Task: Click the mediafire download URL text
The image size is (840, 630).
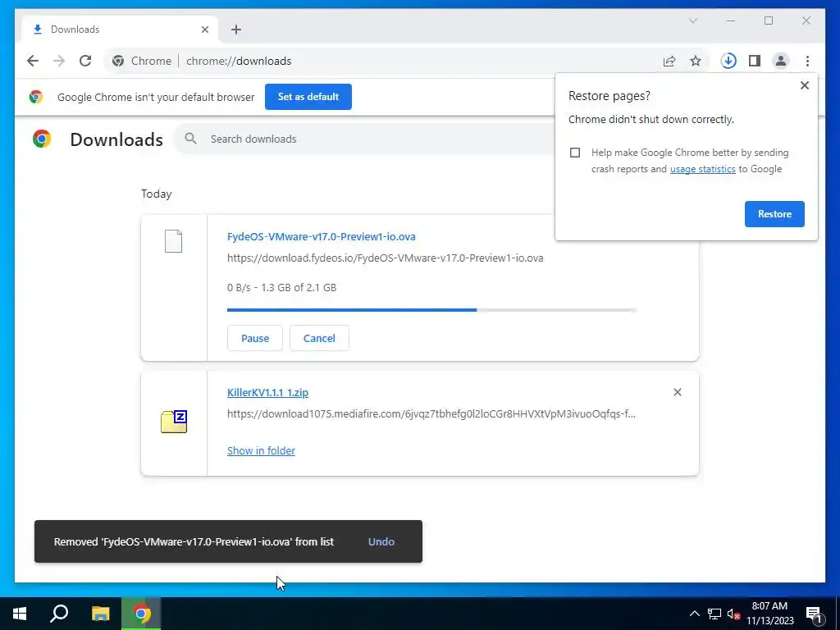Action: point(431,413)
